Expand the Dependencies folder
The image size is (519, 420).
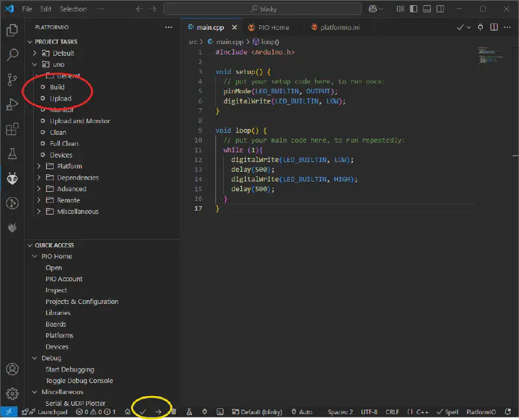coord(78,178)
